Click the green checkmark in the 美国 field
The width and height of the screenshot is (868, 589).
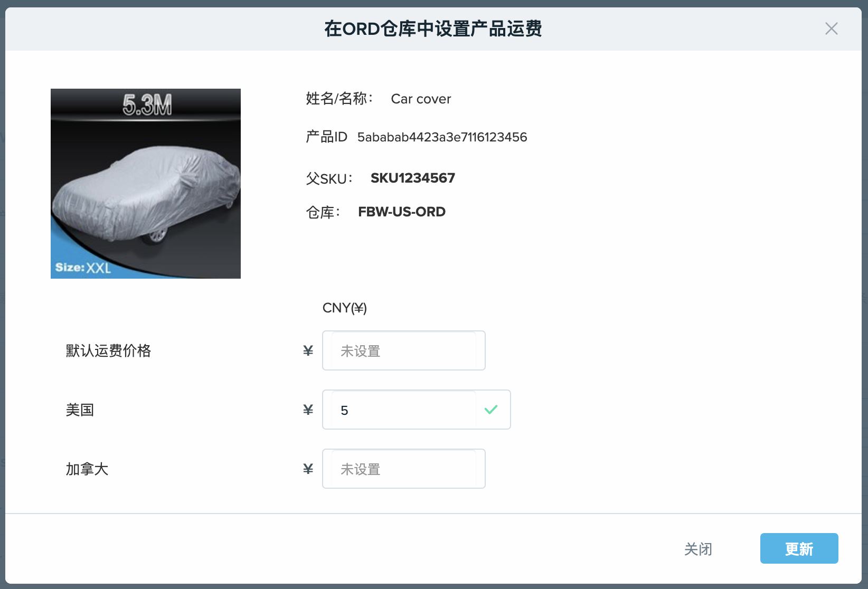(491, 410)
